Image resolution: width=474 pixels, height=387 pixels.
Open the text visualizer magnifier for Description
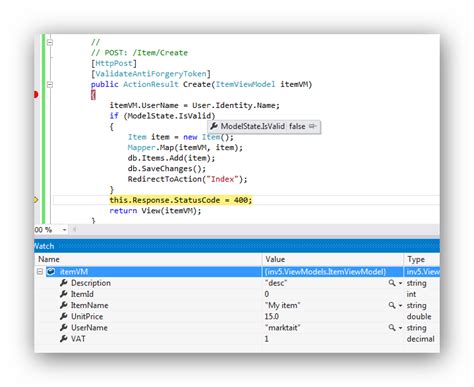[392, 283]
